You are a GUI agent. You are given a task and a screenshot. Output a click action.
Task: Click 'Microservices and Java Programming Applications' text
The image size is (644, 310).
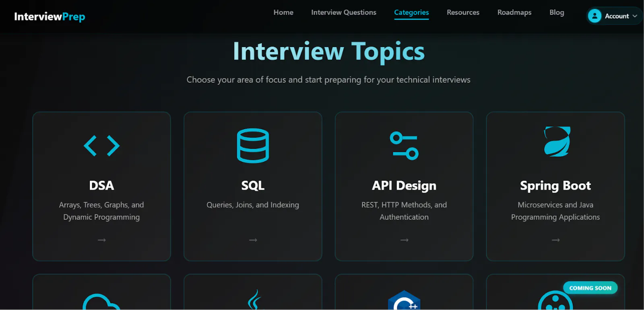[x=555, y=211]
